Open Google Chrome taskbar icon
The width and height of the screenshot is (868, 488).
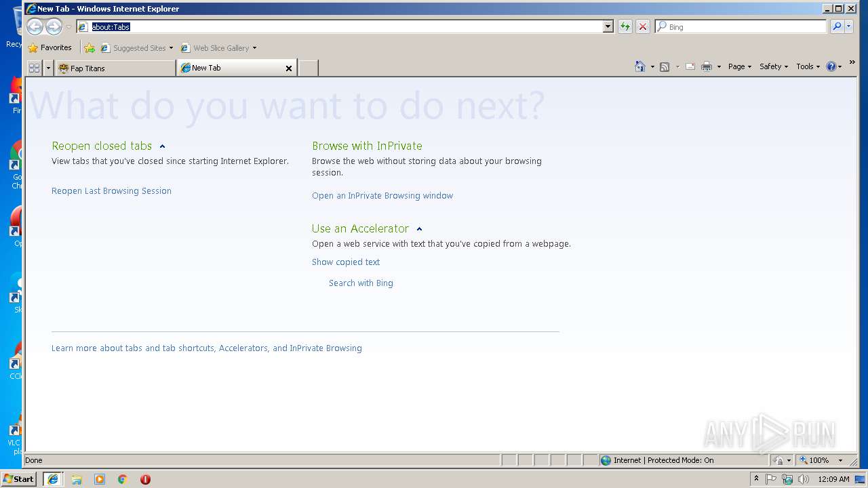point(122,479)
